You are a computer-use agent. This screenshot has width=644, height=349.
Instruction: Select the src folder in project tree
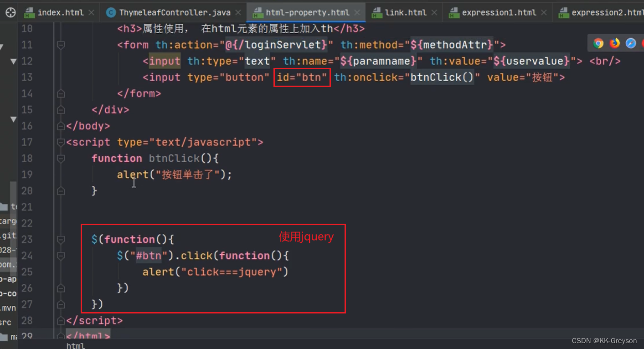click(6, 323)
